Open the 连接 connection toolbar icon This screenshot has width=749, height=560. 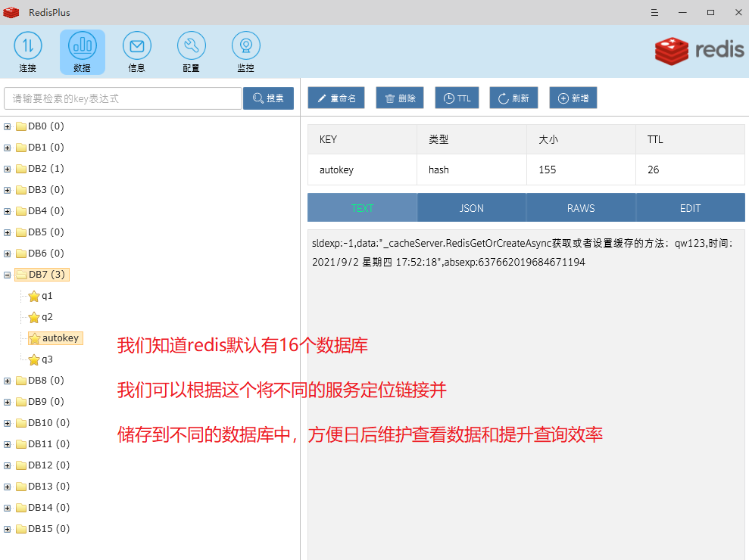point(28,51)
